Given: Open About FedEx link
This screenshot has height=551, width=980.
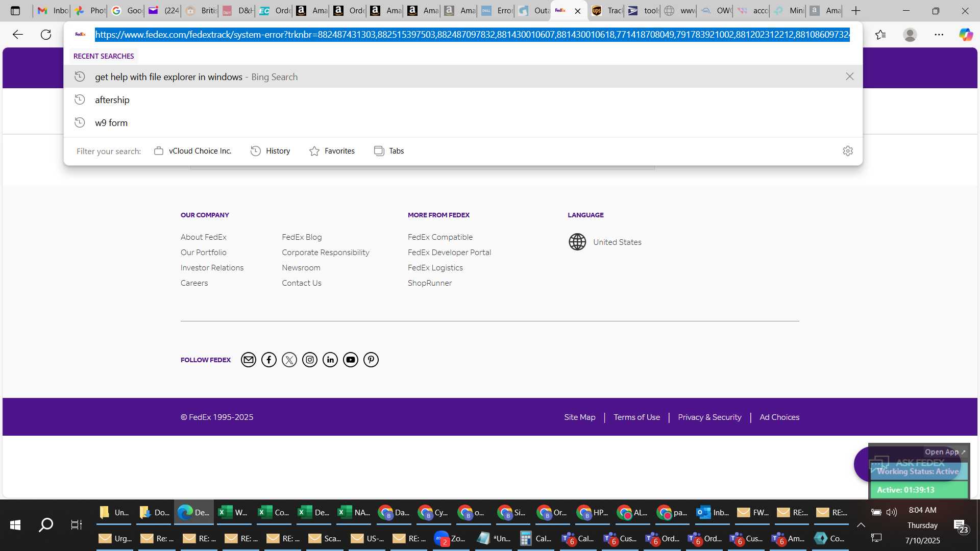Looking at the screenshot, I should point(203,237).
